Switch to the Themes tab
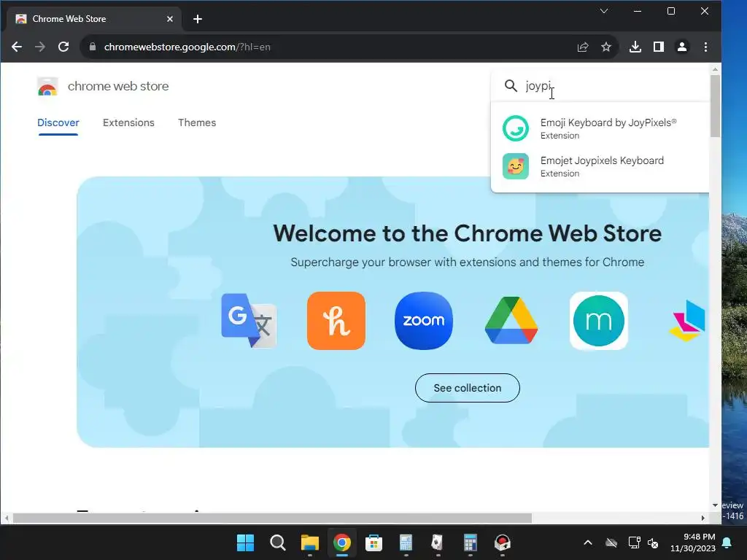This screenshot has width=747, height=560. click(197, 122)
